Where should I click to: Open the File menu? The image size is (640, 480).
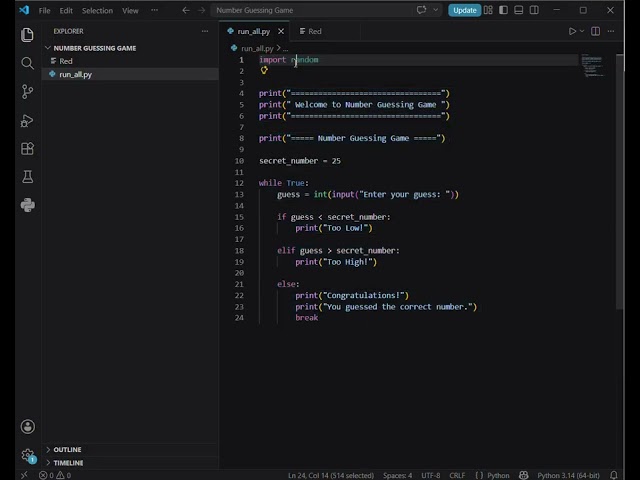pos(44,11)
